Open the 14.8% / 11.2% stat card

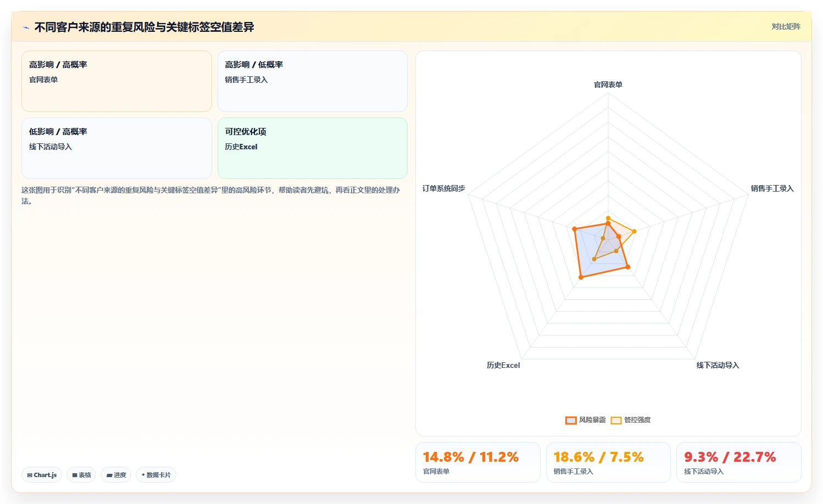tap(478, 462)
